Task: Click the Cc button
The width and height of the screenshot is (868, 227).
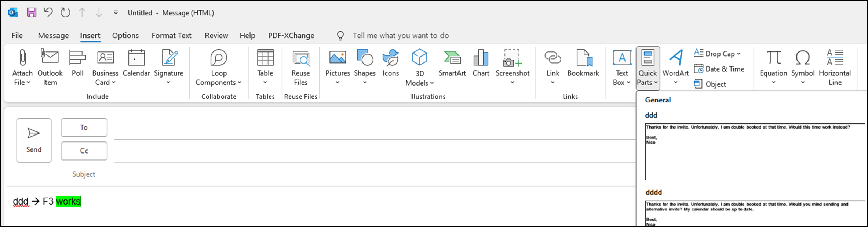Action: point(84,151)
